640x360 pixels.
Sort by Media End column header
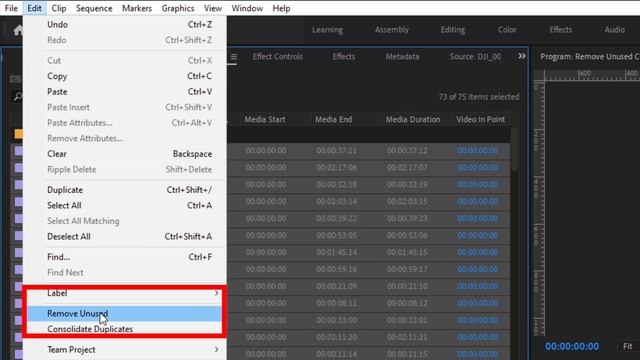[x=333, y=120]
